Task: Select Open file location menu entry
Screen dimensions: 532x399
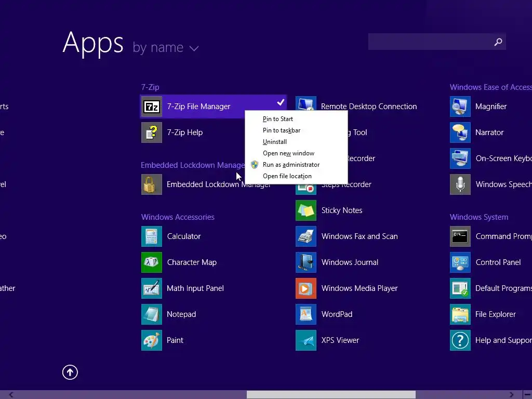Action: pos(296,176)
